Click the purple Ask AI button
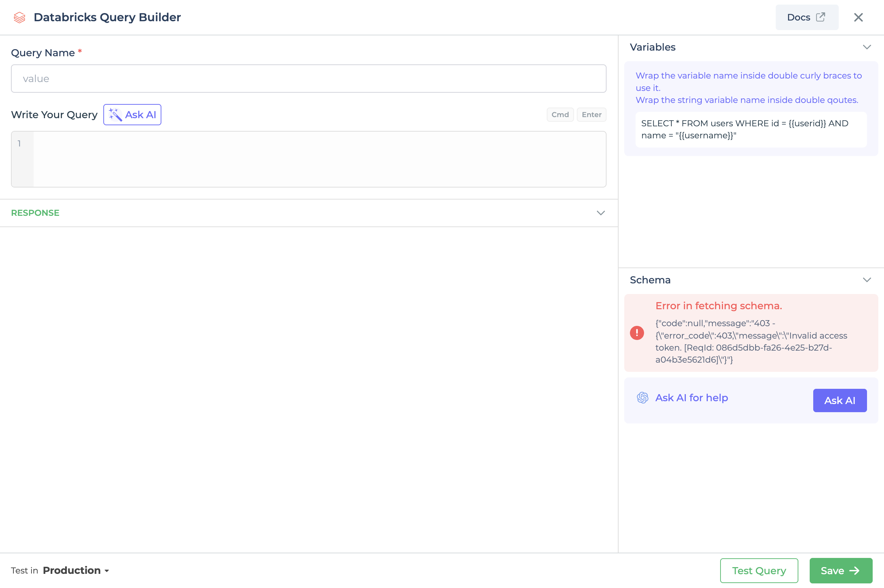 (839, 400)
